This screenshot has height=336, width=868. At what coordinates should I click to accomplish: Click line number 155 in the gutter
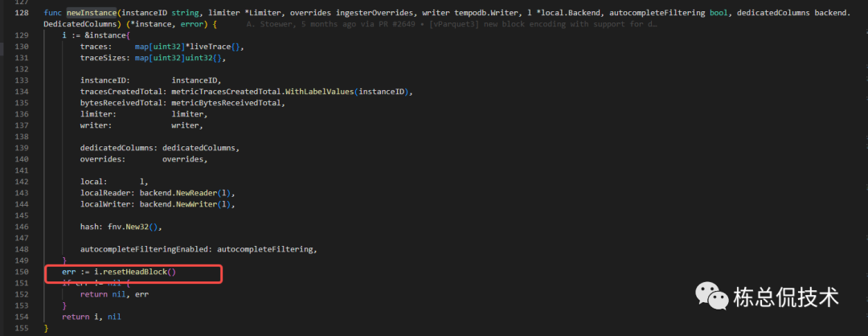click(22, 328)
